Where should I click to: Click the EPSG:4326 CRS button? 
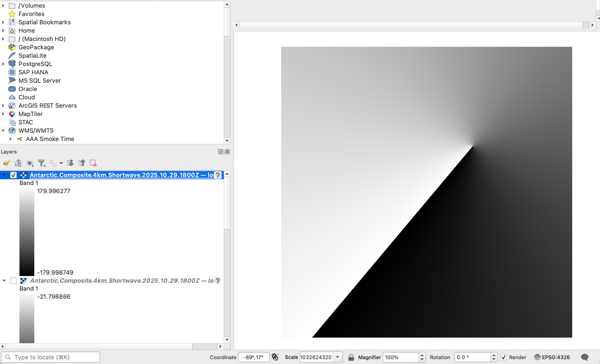click(x=552, y=357)
